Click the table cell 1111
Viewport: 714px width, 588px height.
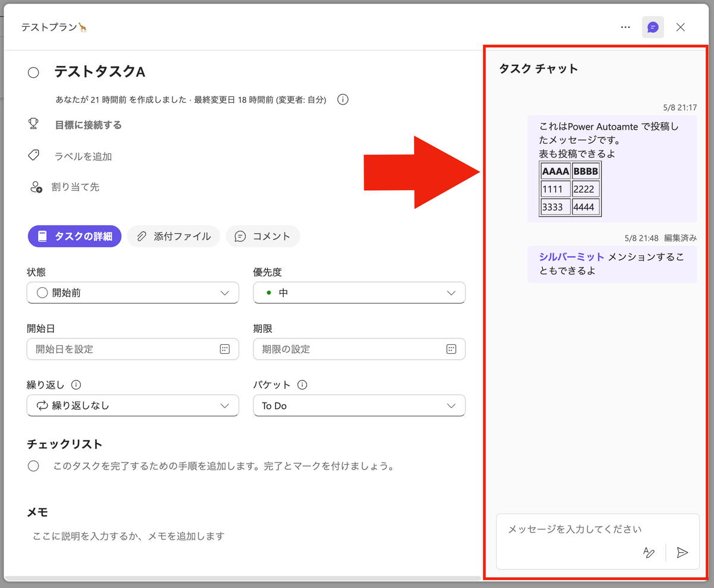[x=556, y=189]
